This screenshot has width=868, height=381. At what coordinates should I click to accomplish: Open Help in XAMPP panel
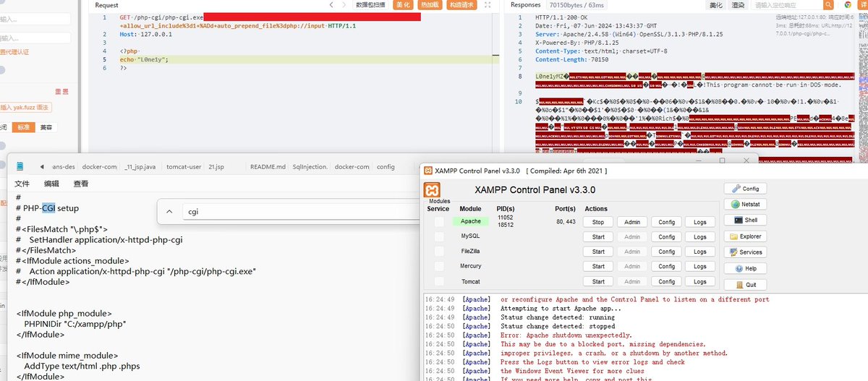point(744,269)
